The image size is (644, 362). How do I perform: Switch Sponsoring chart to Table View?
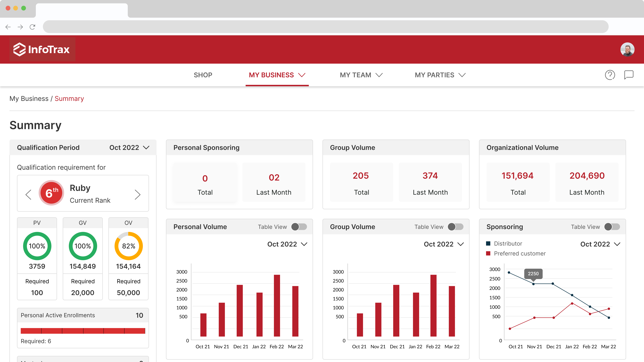pyautogui.click(x=612, y=227)
